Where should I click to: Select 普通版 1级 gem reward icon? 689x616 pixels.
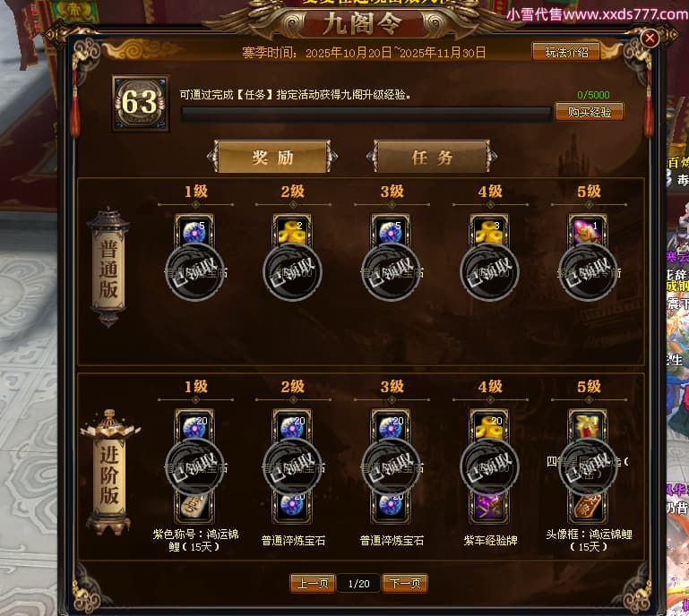tap(194, 232)
